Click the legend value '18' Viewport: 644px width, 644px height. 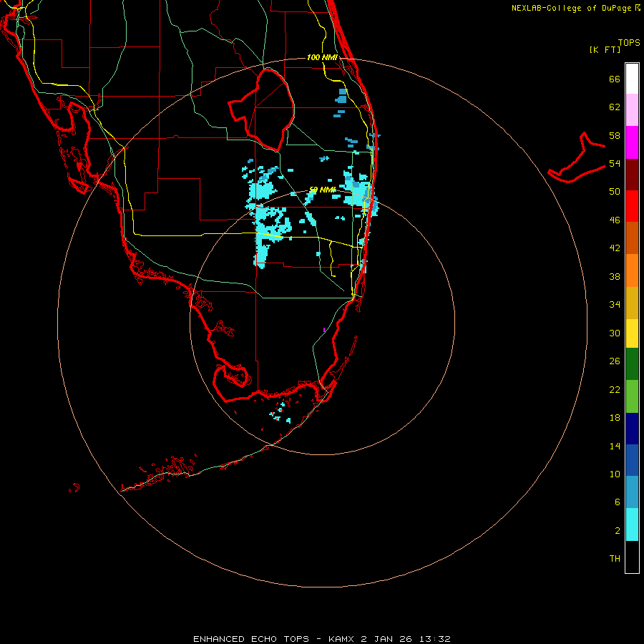[x=615, y=418]
